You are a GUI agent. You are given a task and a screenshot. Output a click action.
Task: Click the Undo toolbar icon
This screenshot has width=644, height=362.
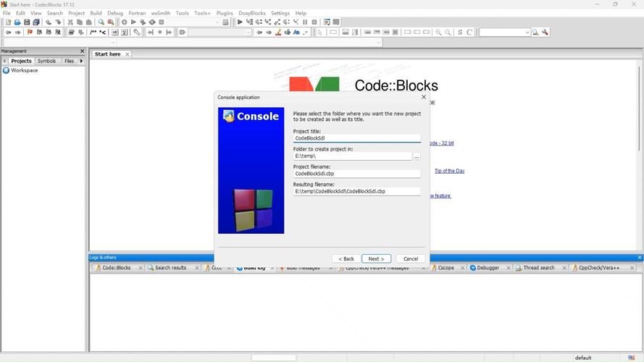pyautogui.click(x=49, y=22)
